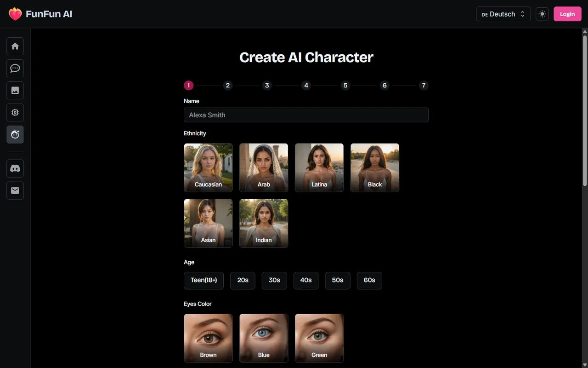Image resolution: width=588 pixels, height=368 pixels.
Task: Go to step 6 in the stepper
Action: tap(384, 85)
